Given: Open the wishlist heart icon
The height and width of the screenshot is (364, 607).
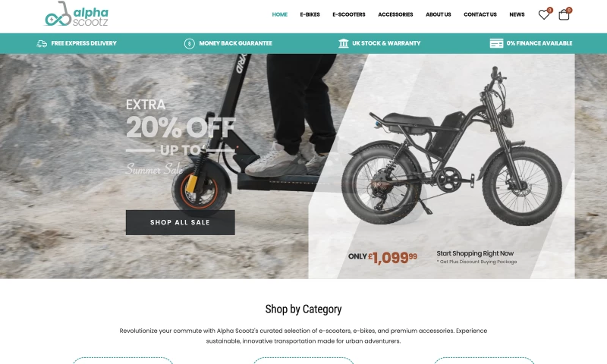Looking at the screenshot, I should pyautogui.click(x=543, y=15).
